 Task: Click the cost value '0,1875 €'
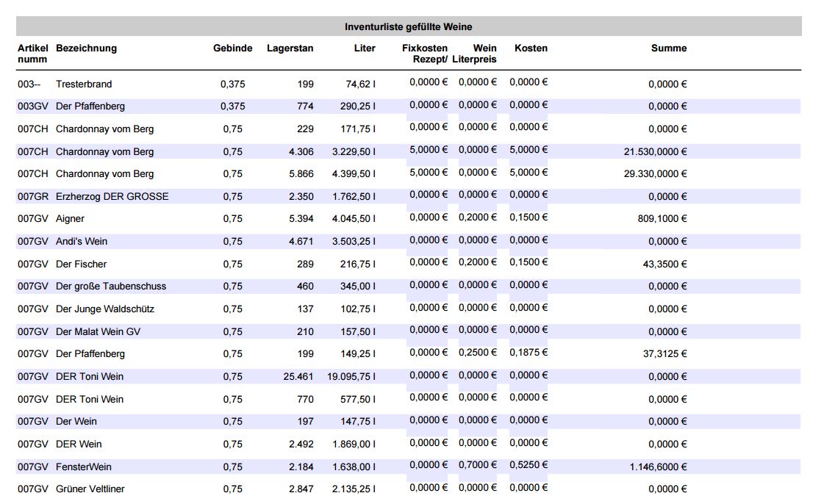click(529, 352)
